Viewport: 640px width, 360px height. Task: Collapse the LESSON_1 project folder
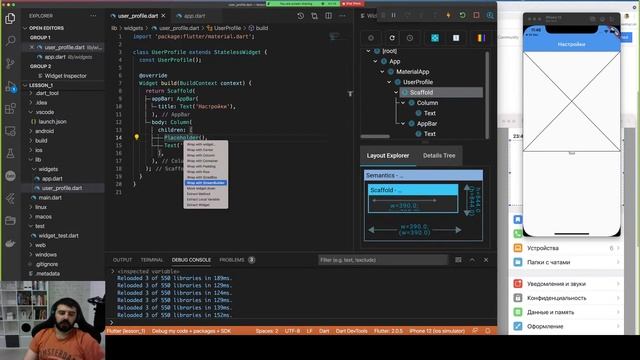tap(25, 85)
